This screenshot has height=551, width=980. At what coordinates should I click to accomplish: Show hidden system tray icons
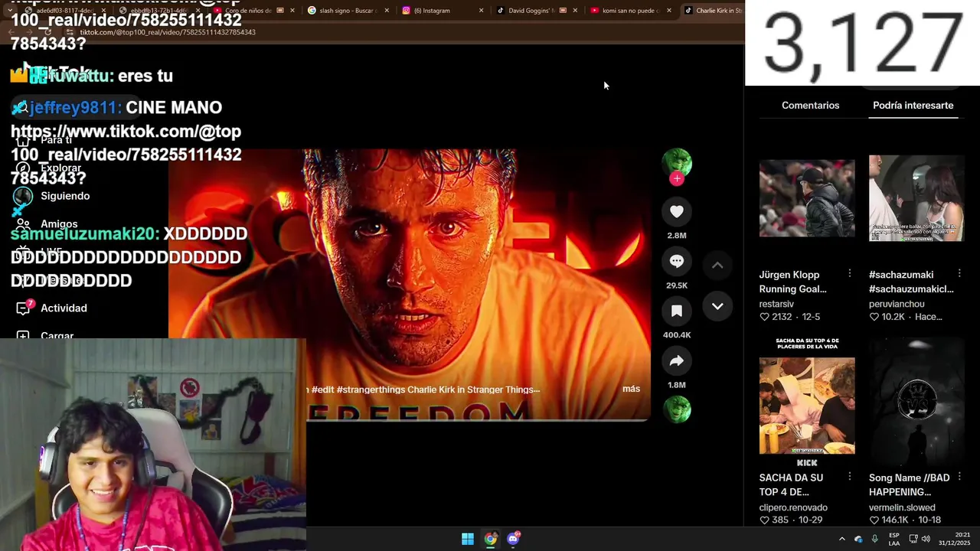842,540
